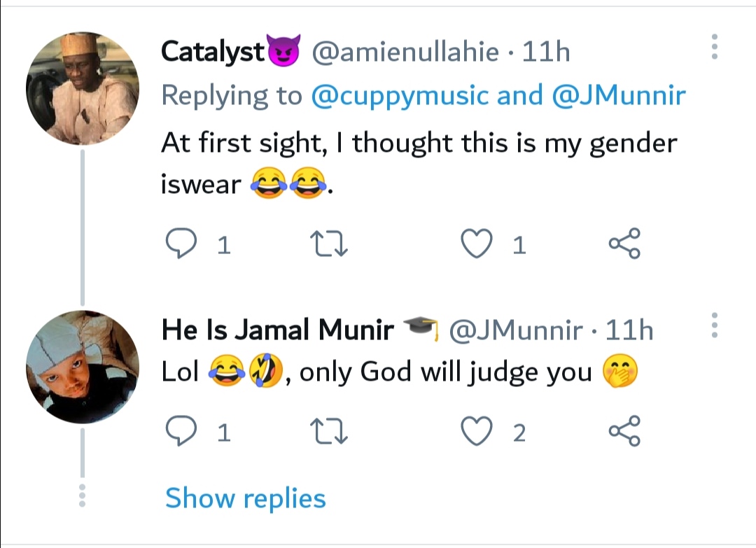Like Catalyst's gender iswear tweet

point(476,244)
